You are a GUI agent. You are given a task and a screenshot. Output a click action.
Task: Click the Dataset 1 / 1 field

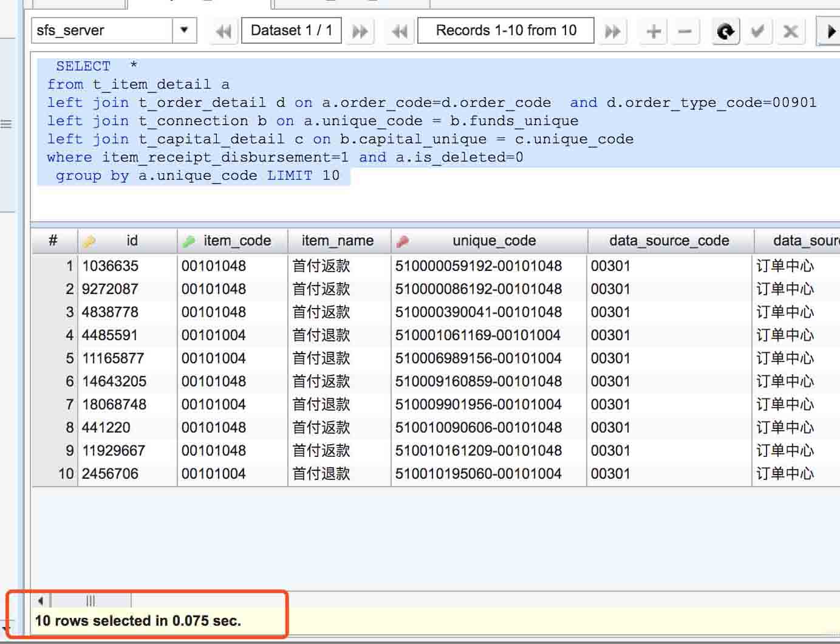292,30
